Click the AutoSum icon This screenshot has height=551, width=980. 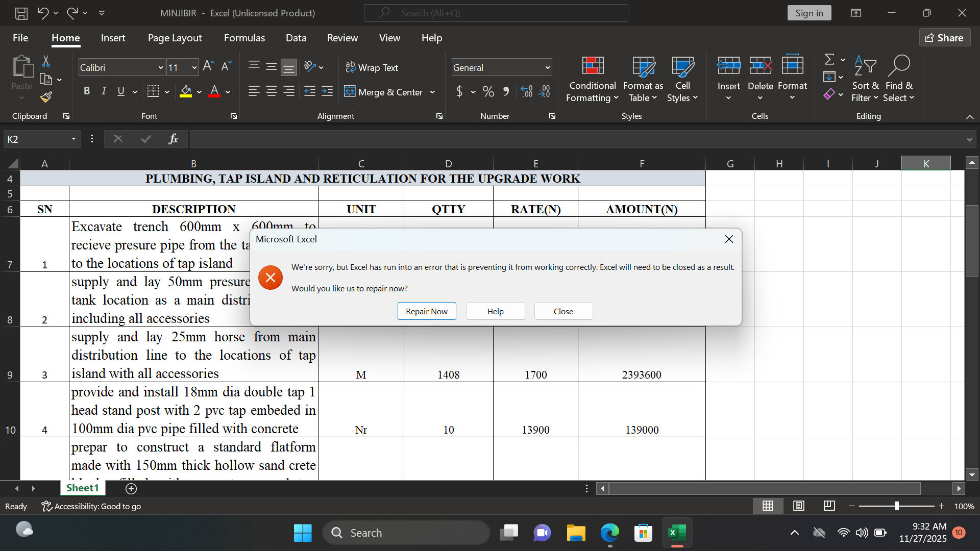(x=829, y=59)
